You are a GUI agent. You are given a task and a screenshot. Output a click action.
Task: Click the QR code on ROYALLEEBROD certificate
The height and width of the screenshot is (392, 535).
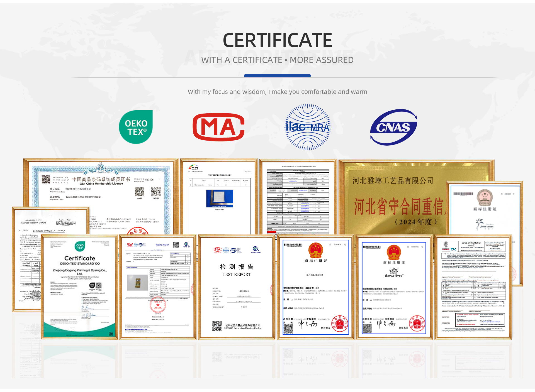pos(288,329)
